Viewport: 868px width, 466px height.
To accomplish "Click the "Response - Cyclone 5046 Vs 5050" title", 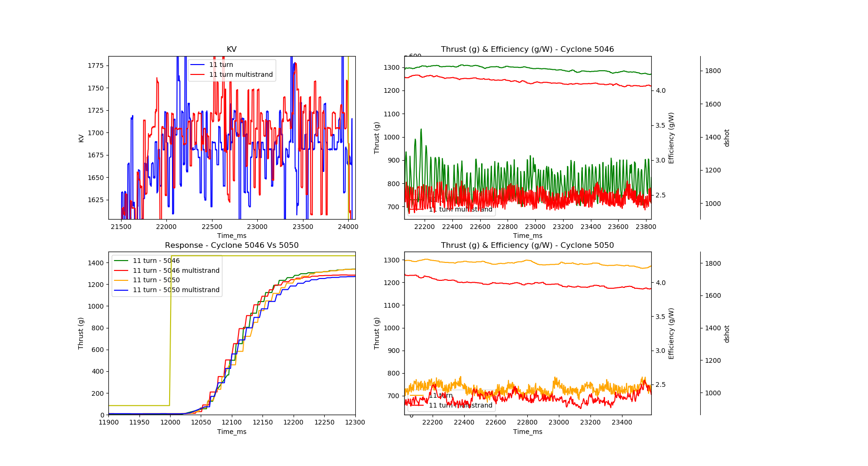I will pos(231,245).
